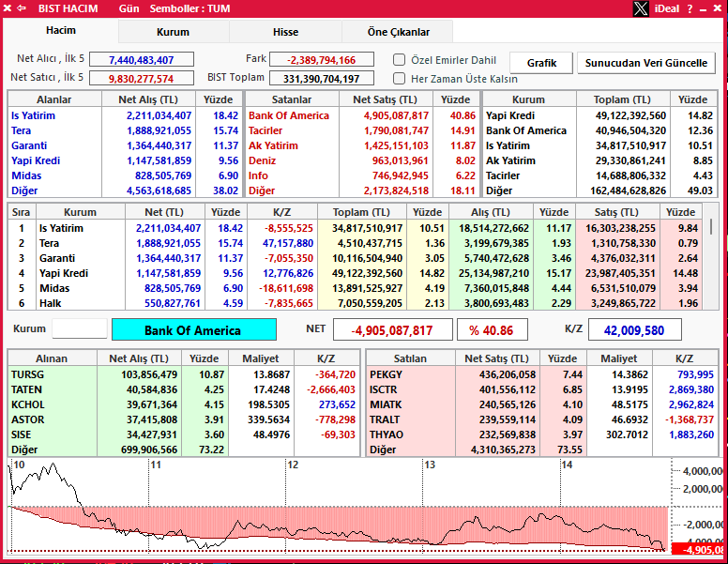Click Semboller : TUM selector
Screen dimensions: 728x564
190,8
